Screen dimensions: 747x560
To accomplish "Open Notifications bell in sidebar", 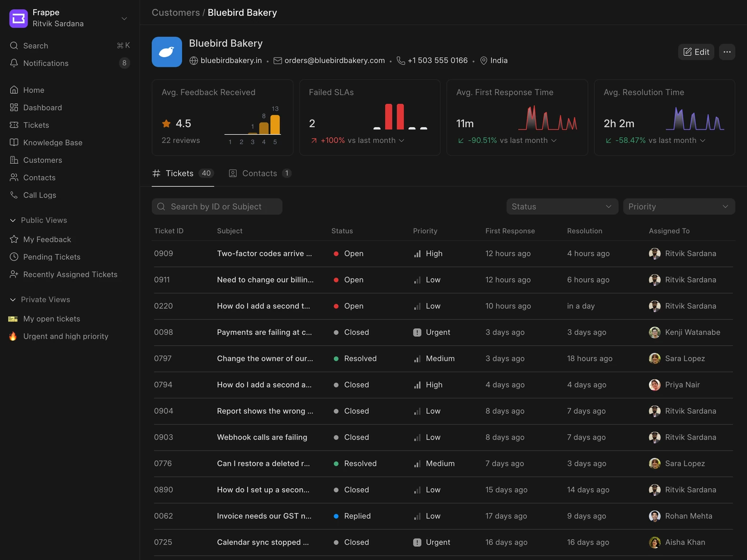I will (x=14, y=63).
